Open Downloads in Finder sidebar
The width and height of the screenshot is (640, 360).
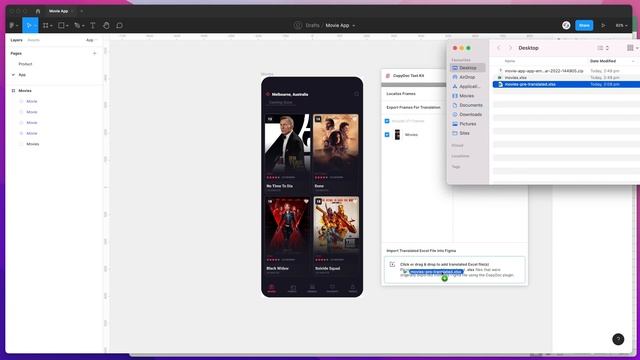467,115
